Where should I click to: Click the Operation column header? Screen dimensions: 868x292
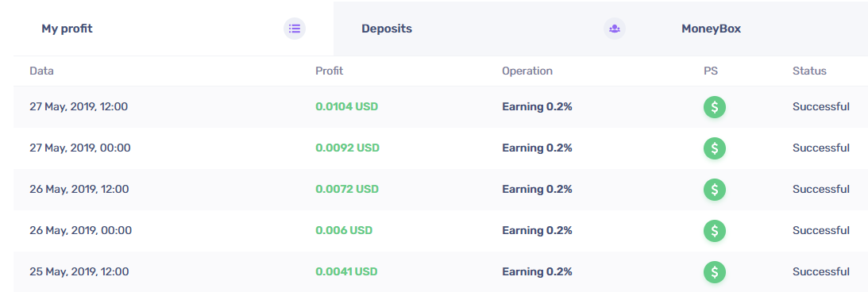click(527, 71)
